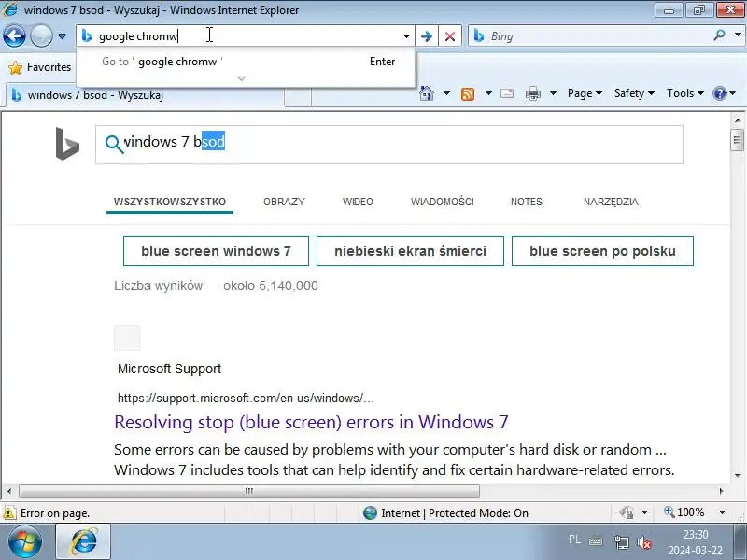747x560 pixels.
Task: Switch to the WIDEO tab
Action: click(x=358, y=202)
